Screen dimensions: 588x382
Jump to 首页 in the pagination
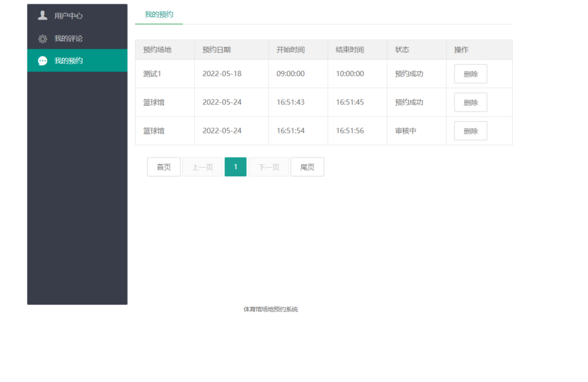point(164,167)
